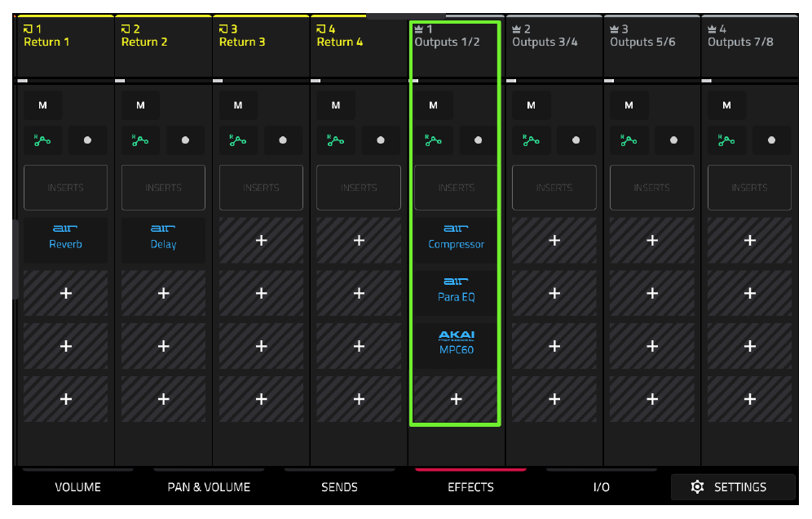This screenshot has height=519, width=812.
Task: Open Inserts panel for Return 1
Action: click(x=66, y=188)
